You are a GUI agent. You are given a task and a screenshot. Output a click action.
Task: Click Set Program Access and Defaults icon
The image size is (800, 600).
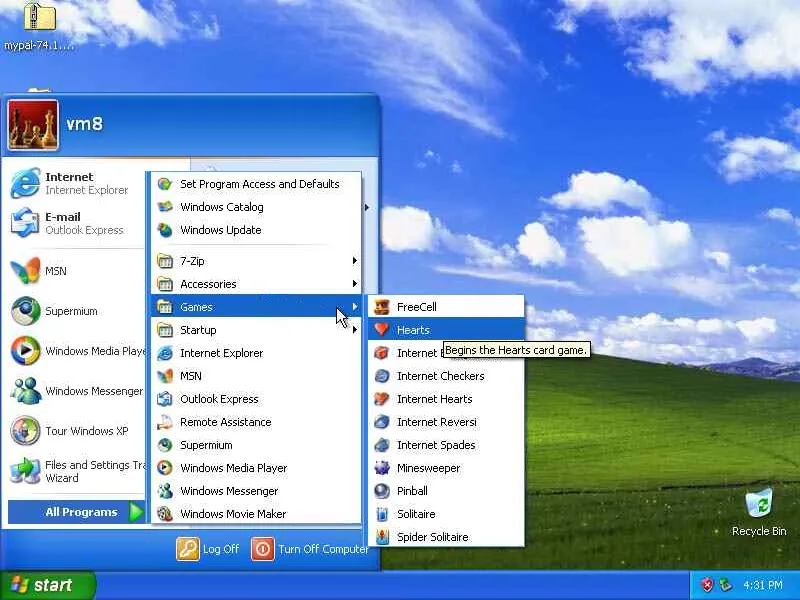164,184
